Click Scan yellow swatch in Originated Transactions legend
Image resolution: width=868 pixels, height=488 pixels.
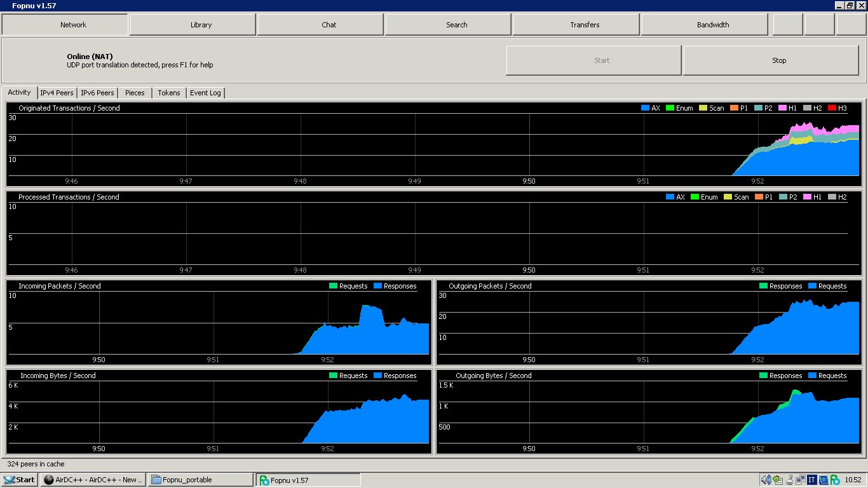(x=703, y=108)
